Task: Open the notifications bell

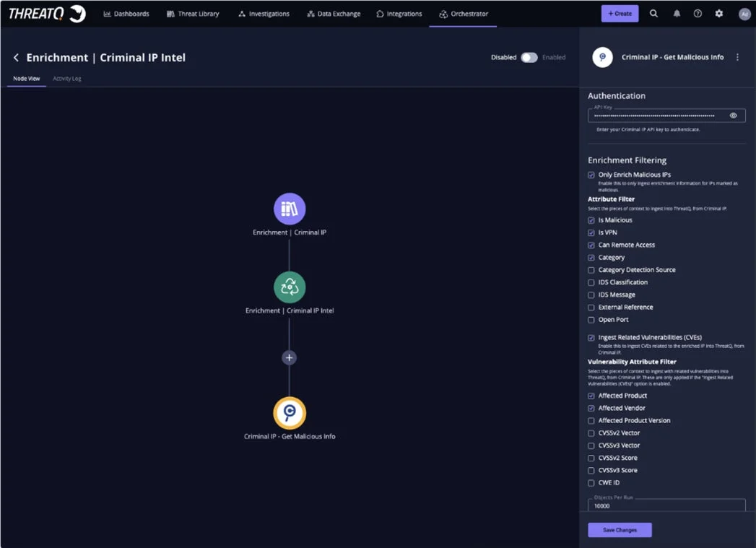Action: point(677,14)
